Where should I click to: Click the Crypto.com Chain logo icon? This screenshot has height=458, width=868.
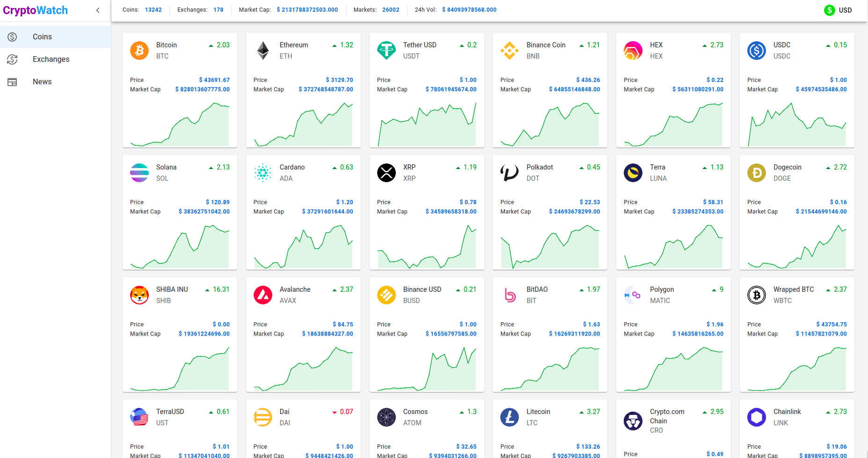633,421
